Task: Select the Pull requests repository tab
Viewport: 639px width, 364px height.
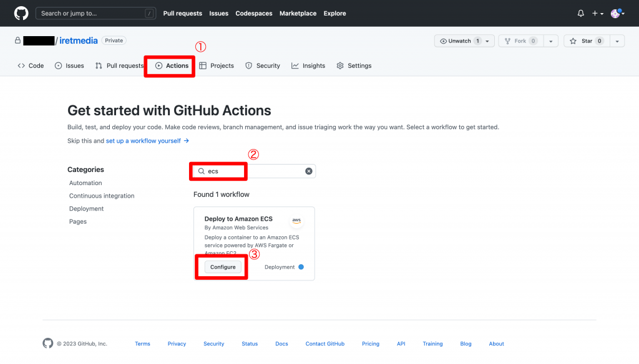Action: (119, 65)
